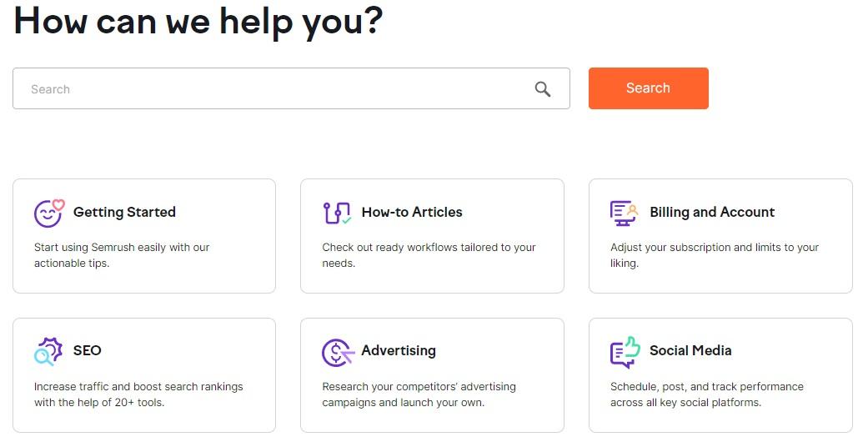Focus the Search text input field
Screen dimensions: 868x447
pos(275,89)
